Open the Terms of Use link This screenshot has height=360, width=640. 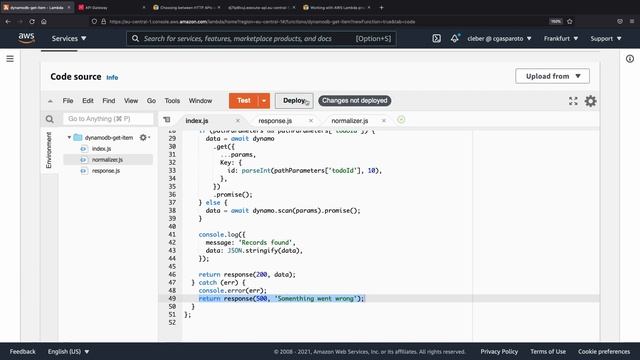tap(548, 351)
